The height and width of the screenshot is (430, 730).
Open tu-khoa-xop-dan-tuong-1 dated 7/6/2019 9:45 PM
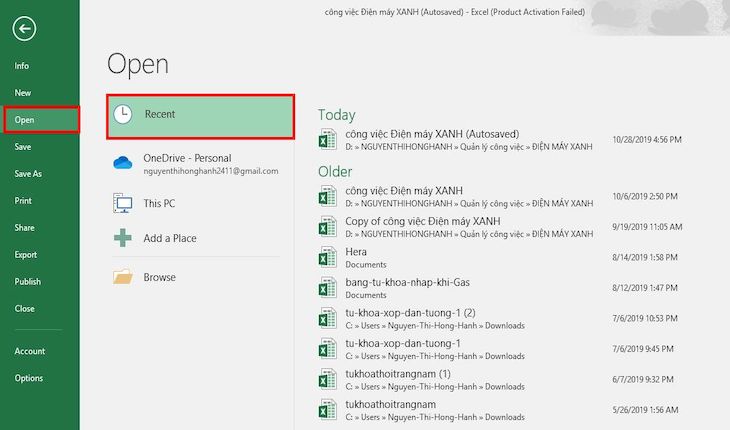point(403,343)
